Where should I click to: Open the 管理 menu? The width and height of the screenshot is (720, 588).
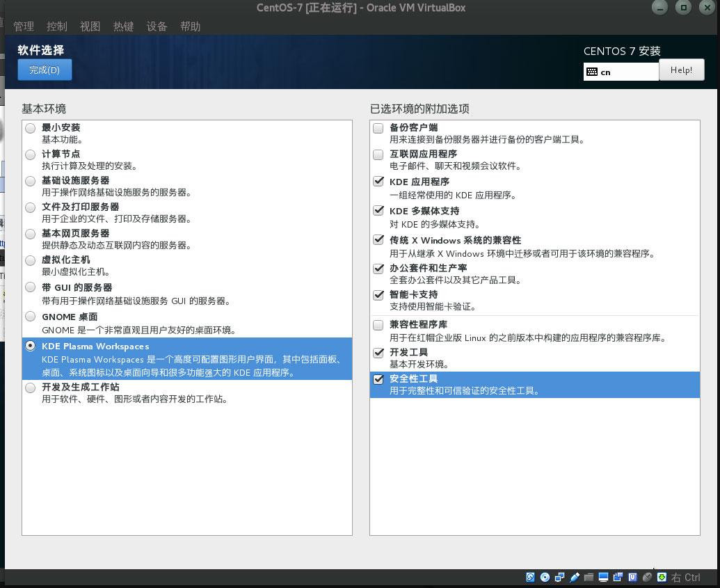(24, 26)
